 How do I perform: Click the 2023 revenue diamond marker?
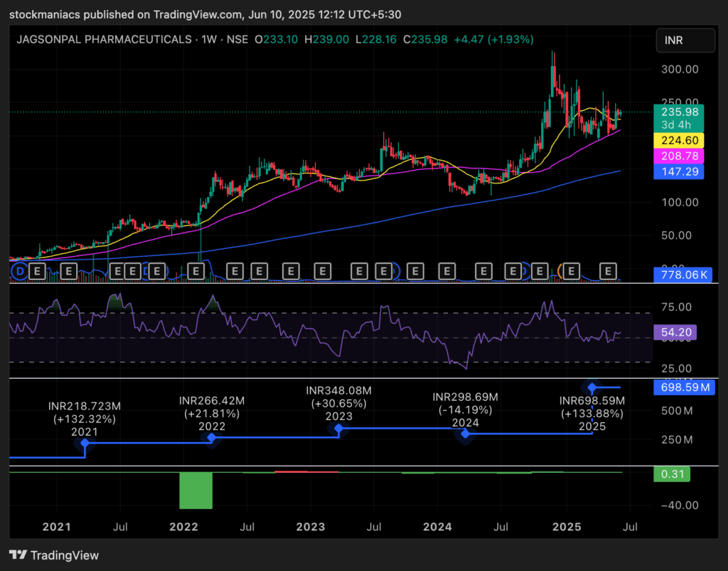tap(338, 429)
